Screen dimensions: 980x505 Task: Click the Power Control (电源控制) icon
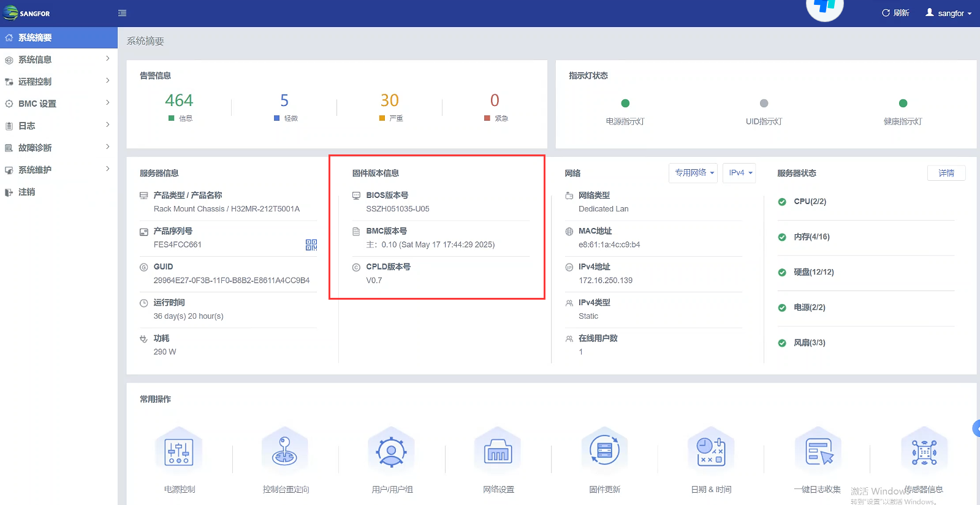[179, 452]
